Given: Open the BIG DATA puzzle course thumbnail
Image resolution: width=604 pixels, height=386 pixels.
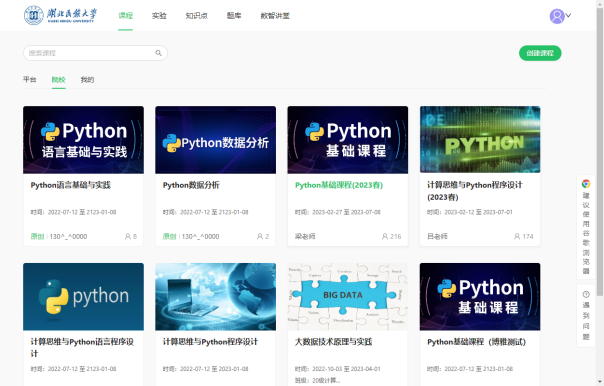Looking at the screenshot, I should click(x=347, y=297).
